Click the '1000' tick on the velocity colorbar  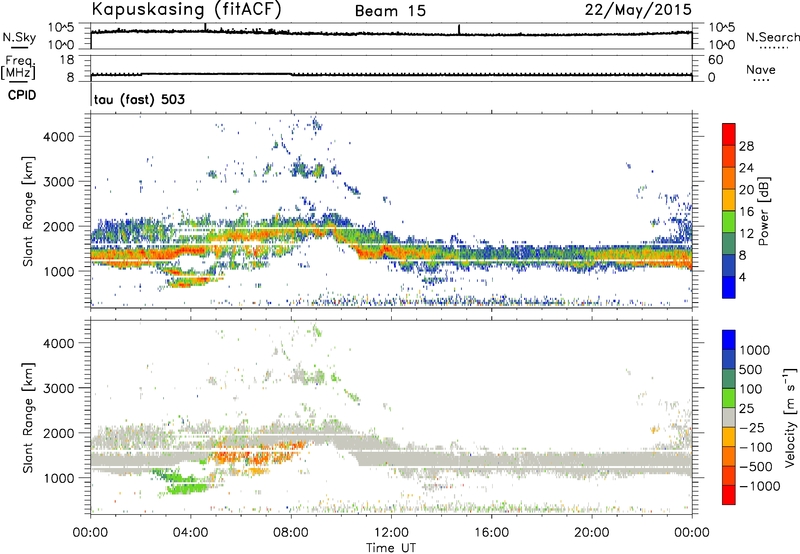754,350
